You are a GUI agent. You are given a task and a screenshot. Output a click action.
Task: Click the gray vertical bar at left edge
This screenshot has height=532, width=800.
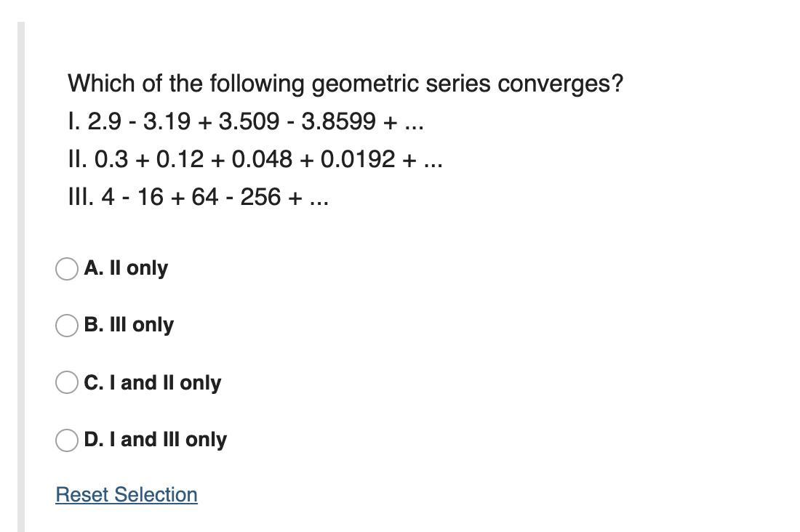pyautogui.click(x=21, y=277)
